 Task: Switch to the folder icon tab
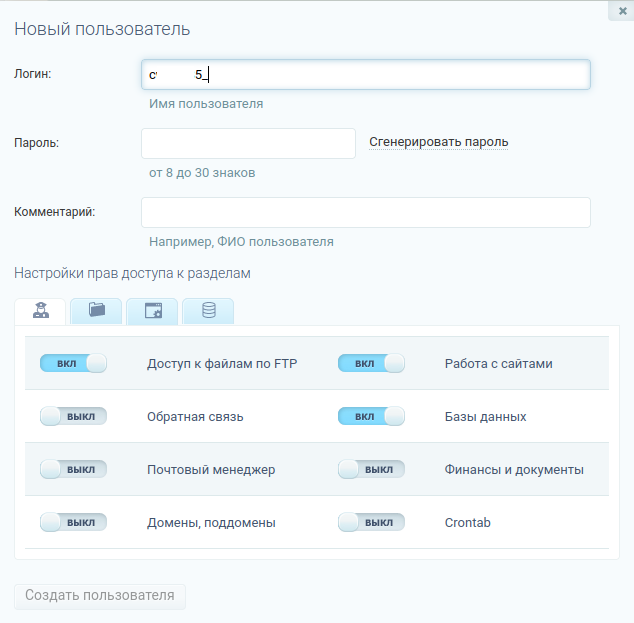point(97,311)
